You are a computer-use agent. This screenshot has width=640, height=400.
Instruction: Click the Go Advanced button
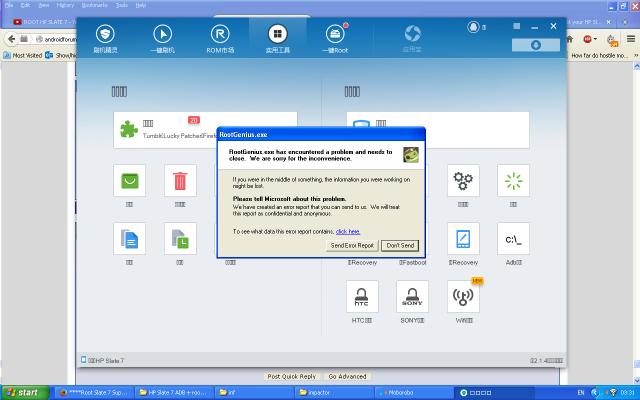click(x=347, y=377)
